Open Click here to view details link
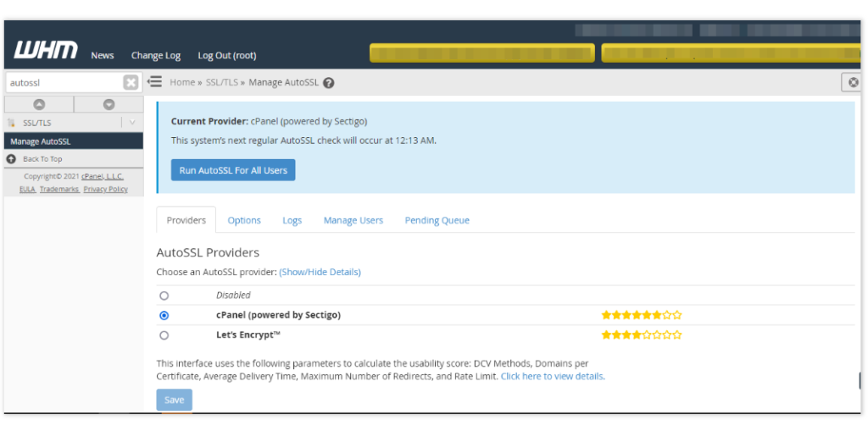This screenshot has width=868, height=431. (x=552, y=376)
